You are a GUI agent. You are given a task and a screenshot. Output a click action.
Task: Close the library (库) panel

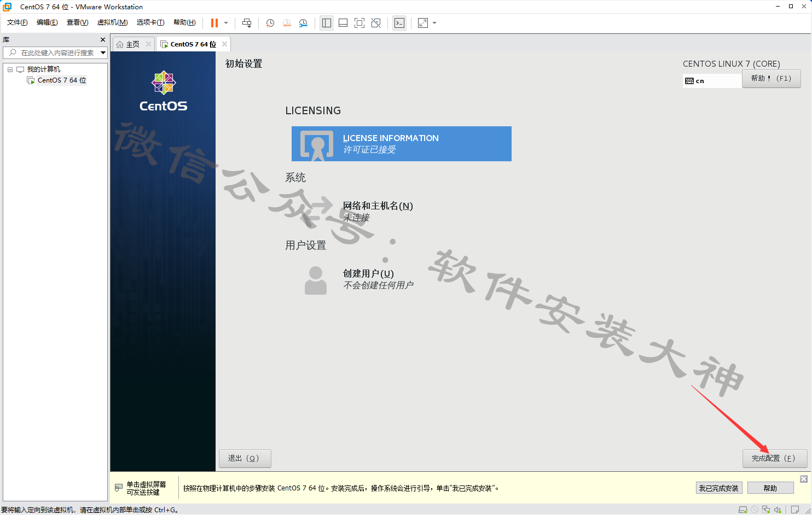click(103, 40)
